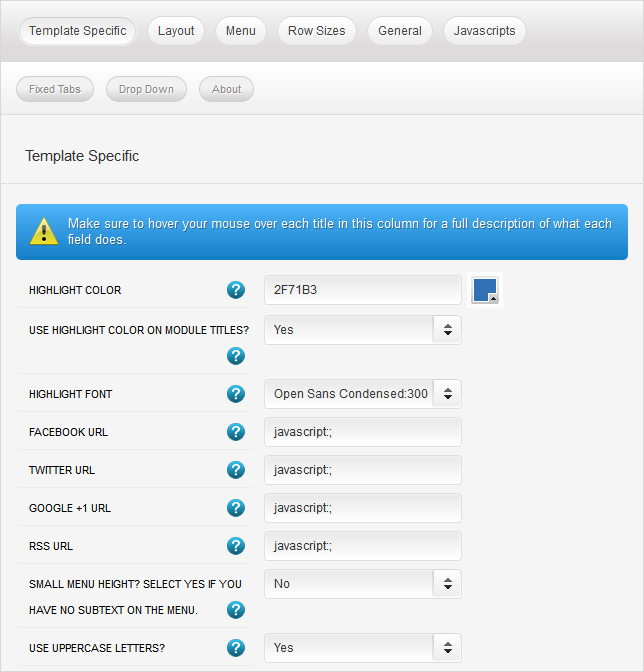Click help icon for Facebook URL
The image size is (644, 672).
pyautogui.click(x=236, y=432)
